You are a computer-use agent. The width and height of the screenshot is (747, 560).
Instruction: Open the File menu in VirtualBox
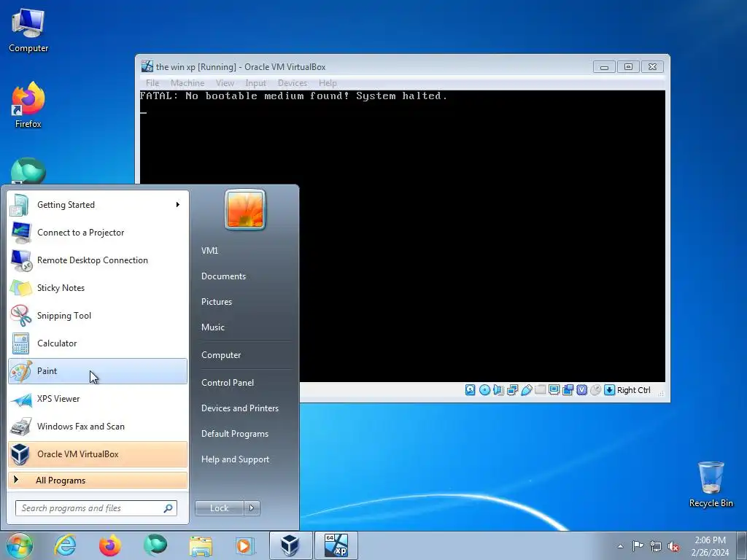pyautogui.click(x=152, y=83)
